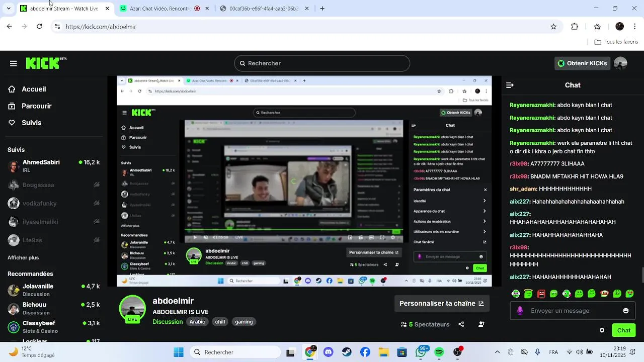This screenshot has height=362, width=644.
Task: Open the Kick hamburger sidebar menu
Action: click(x=13, y=63)
